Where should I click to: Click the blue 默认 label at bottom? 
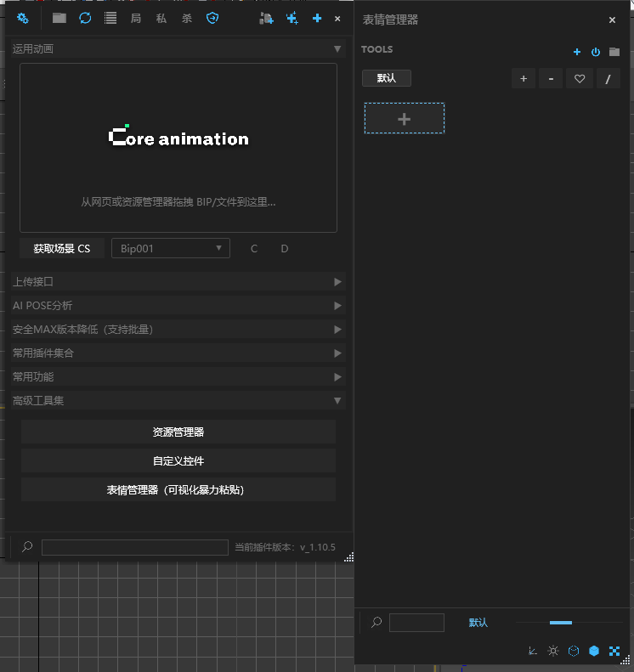478,623
